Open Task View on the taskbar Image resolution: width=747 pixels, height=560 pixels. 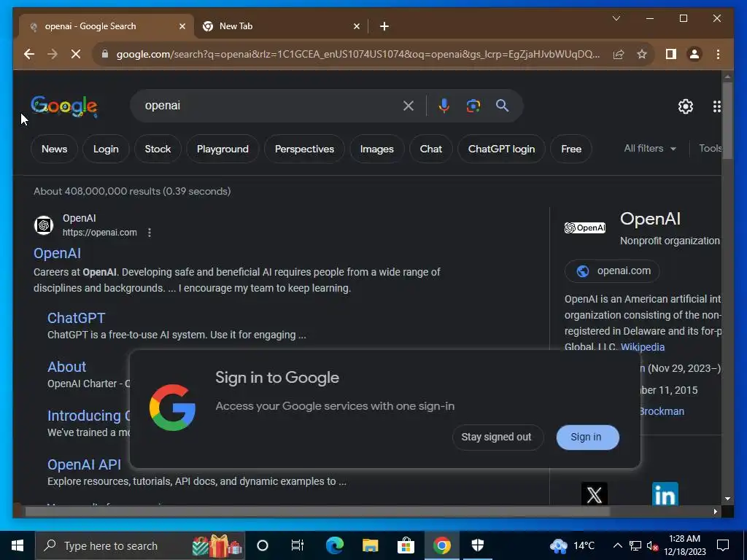(298, 545)
